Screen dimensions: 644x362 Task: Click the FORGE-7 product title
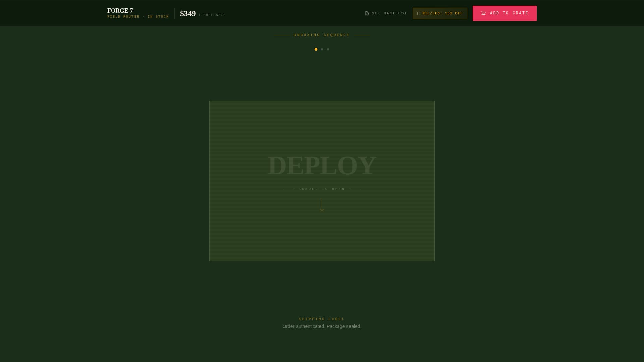[120, 11]
